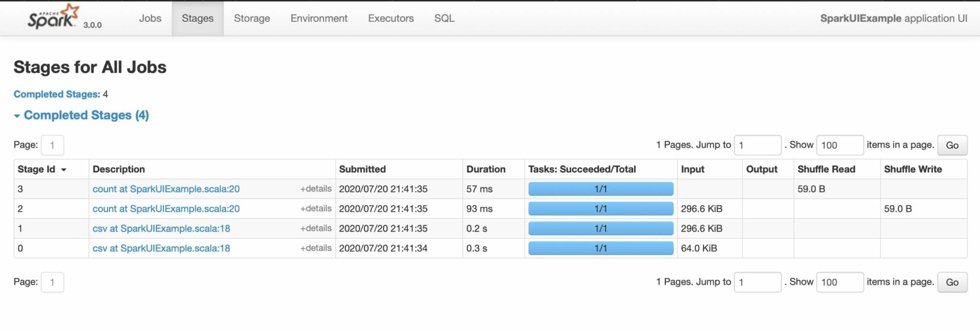The width and height of the screenshot is (980, 332).
Task: Sort table by Submitted header
Action: [362, 169]
